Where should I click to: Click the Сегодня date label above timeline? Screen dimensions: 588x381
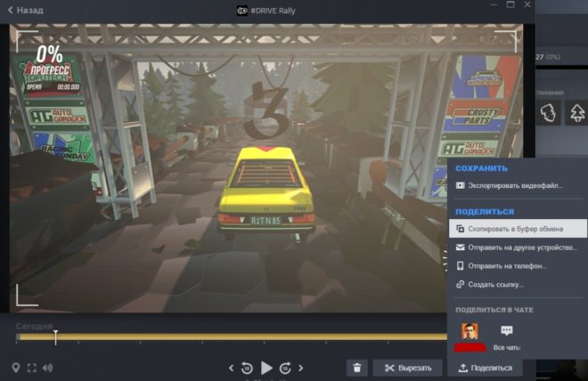point(34,326)
